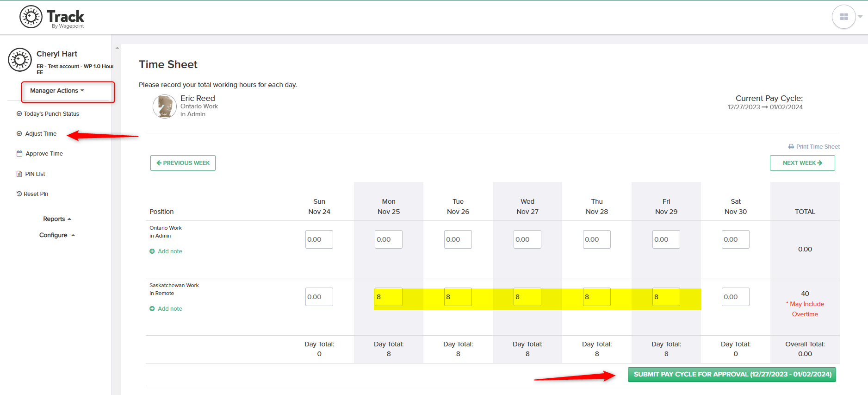
Task: Click the Ontario Work Monday hours field
Action: click(389, 239)
